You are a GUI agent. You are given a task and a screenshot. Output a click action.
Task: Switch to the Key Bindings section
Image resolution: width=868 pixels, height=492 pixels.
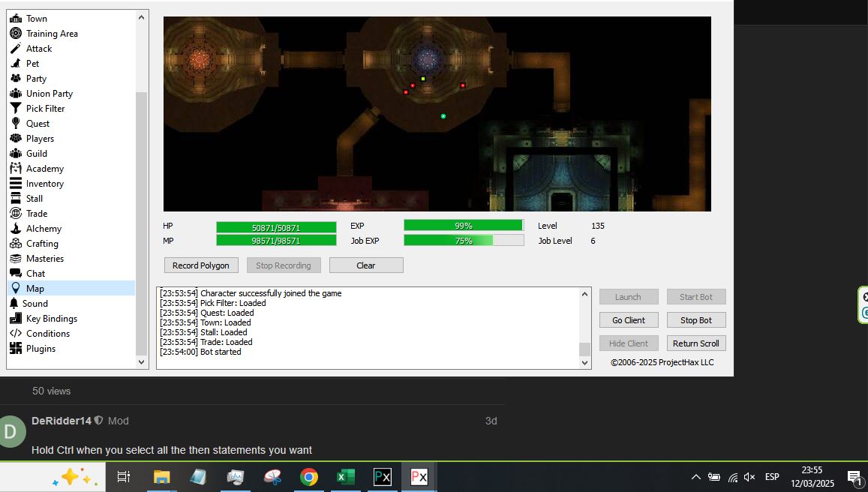click(51, 319)
